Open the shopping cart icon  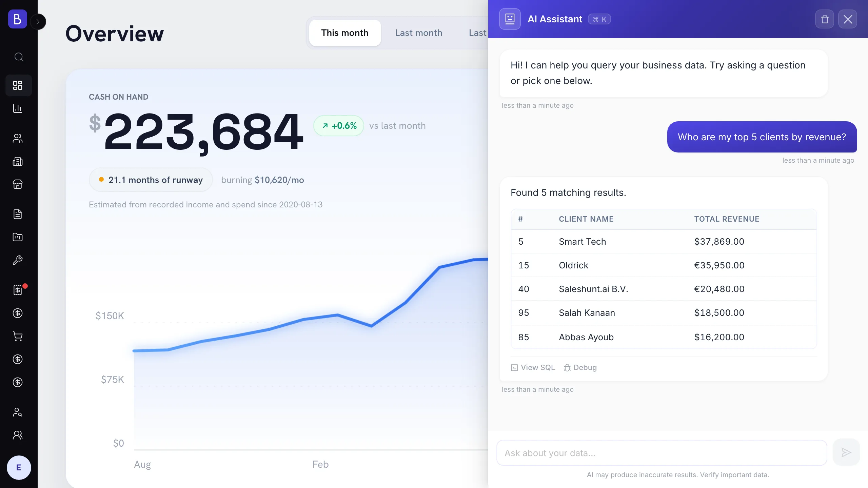click(18, 336)
